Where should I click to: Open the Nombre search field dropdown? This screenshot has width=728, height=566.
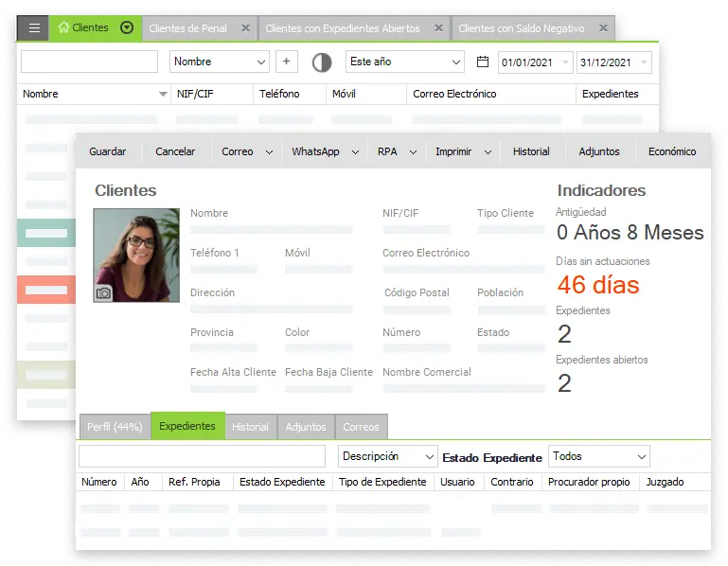[262, 62]
